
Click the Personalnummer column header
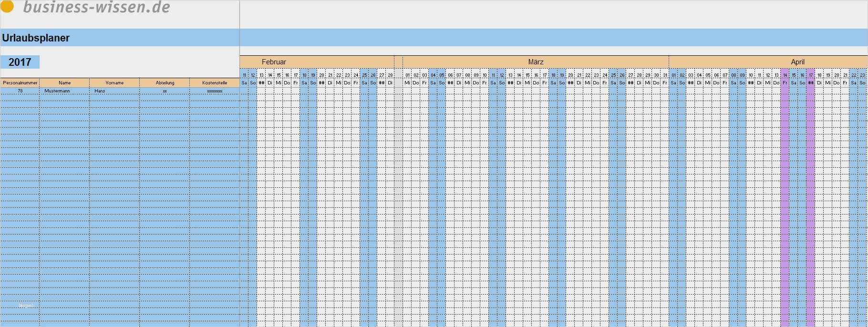[20, 83]
